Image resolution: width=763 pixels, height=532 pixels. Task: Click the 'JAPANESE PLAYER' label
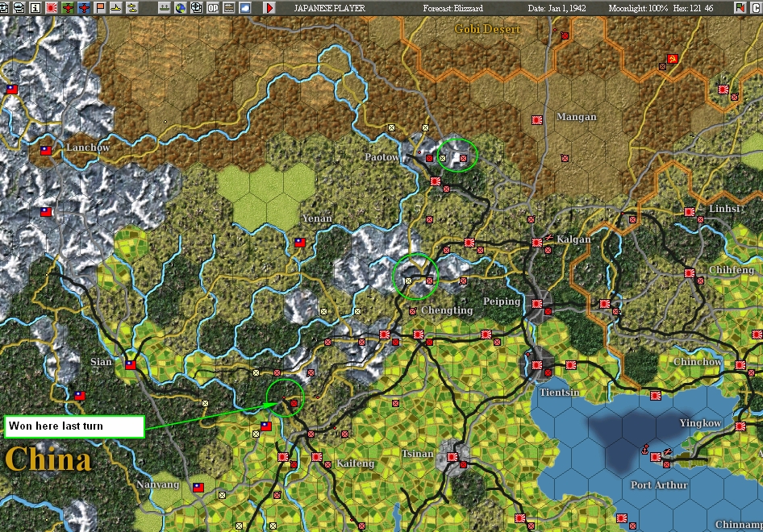coord(329,8)
